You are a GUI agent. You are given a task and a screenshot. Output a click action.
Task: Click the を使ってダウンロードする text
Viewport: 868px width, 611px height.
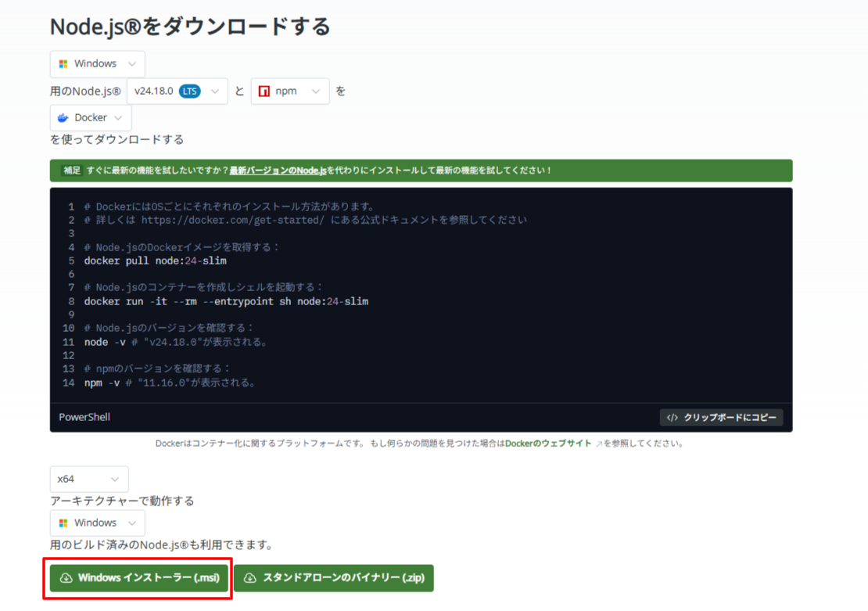coord(117,139)
